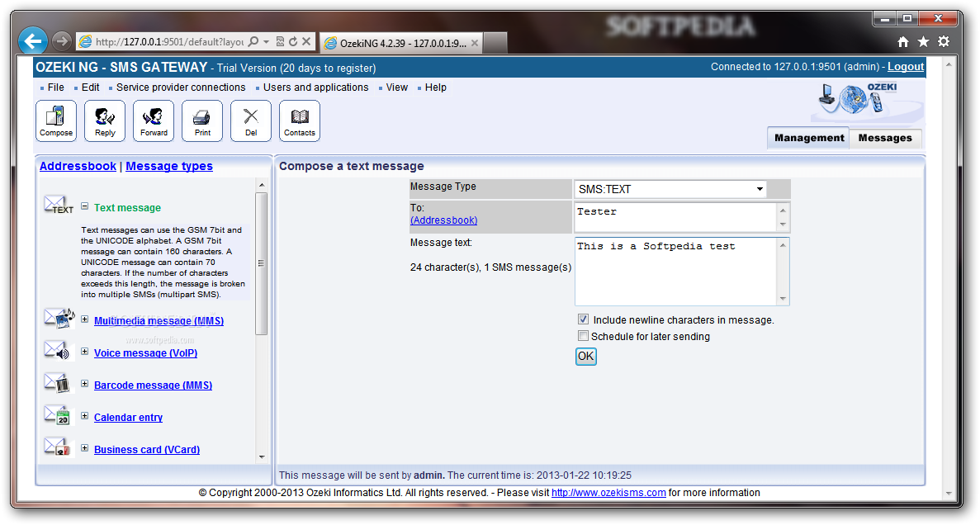Open the Voice message (VoIP) link
The height and width of the screenshot is (525, 980).
pyautogui.click(x=145, y=353)
